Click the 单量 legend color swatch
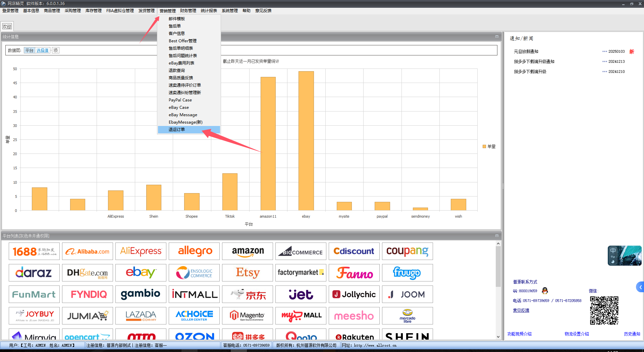Image resolution: width=644 pixels, height=352 pixels. 484,146
